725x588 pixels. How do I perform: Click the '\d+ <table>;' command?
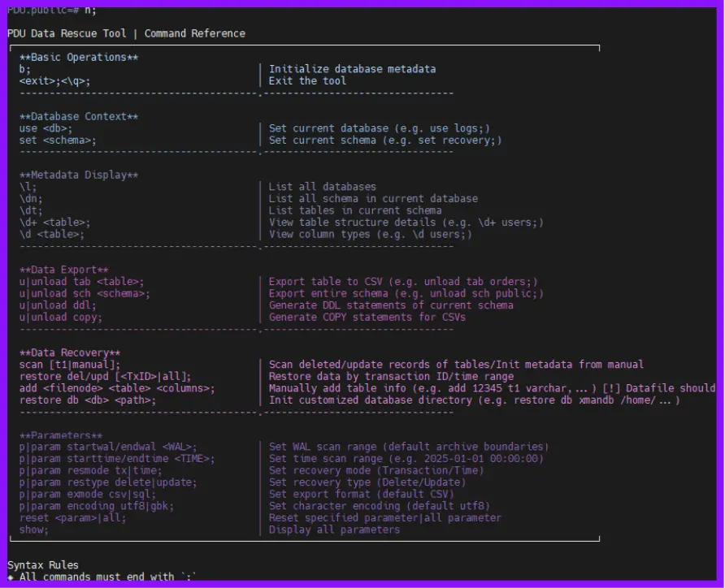click(54, 223)
